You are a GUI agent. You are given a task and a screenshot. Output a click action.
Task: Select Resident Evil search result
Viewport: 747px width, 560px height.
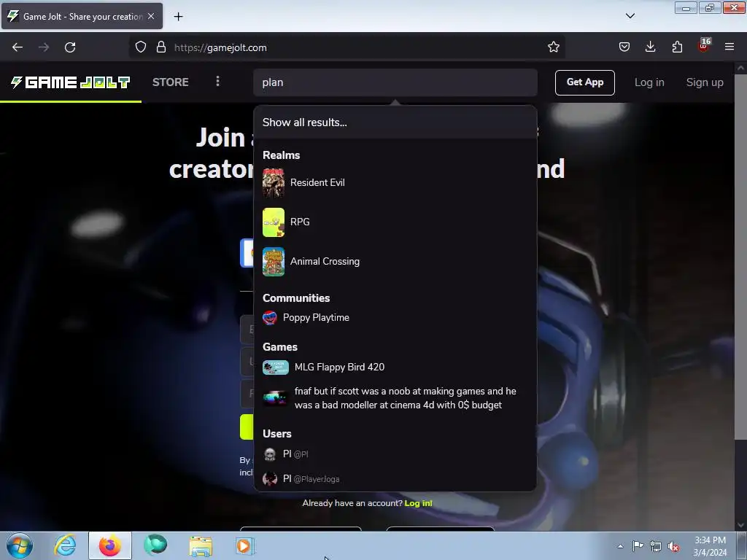click(395, 183)
